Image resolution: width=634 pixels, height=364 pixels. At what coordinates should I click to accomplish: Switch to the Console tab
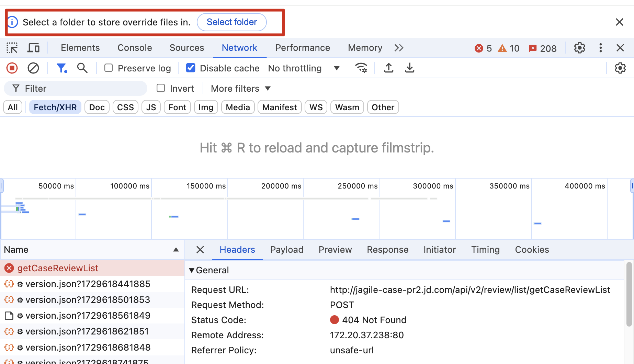click(135, 48)
